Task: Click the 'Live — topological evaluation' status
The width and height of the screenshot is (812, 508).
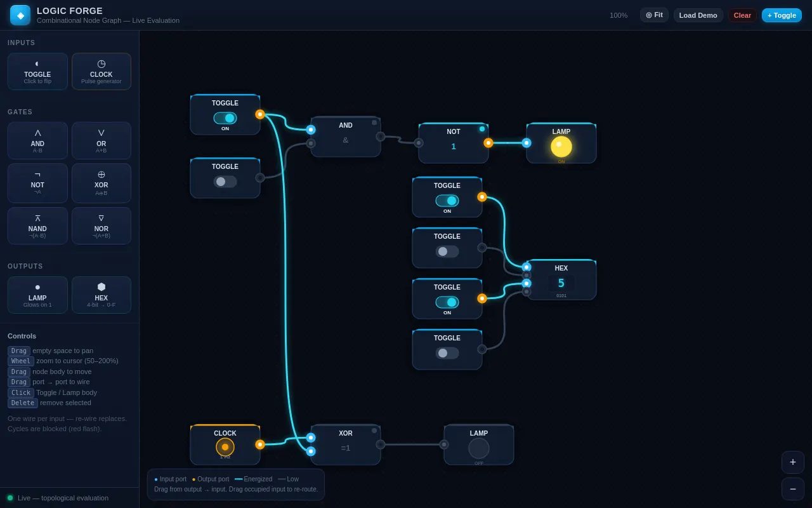Action: (63, 498)
